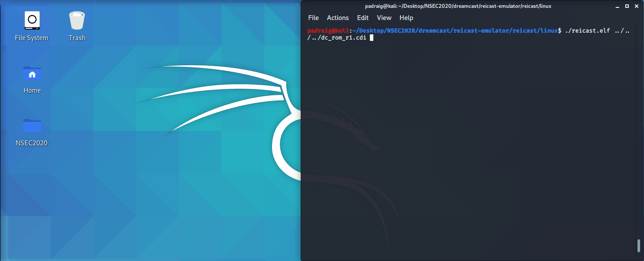
Task: Click the Trash label
Action: 77,38
